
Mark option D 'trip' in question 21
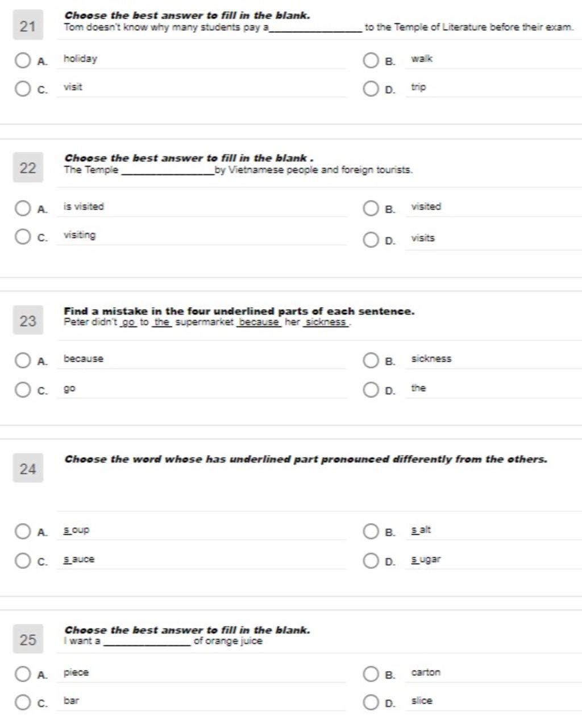(371, 88)
